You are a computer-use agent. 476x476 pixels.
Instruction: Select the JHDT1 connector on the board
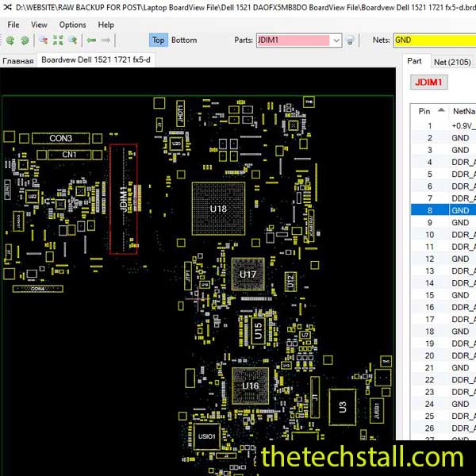point(181,113)
